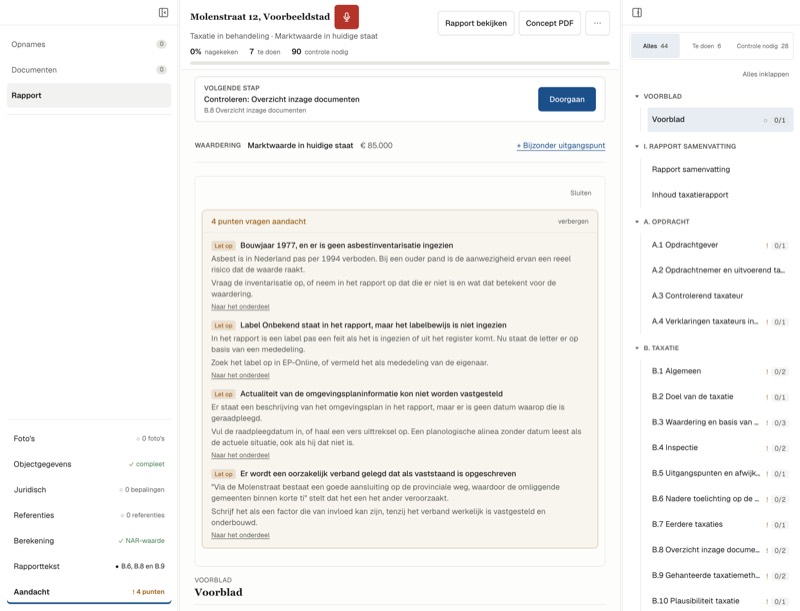
Task: Toggle the right outline panel icon
Action: point(637,13)
